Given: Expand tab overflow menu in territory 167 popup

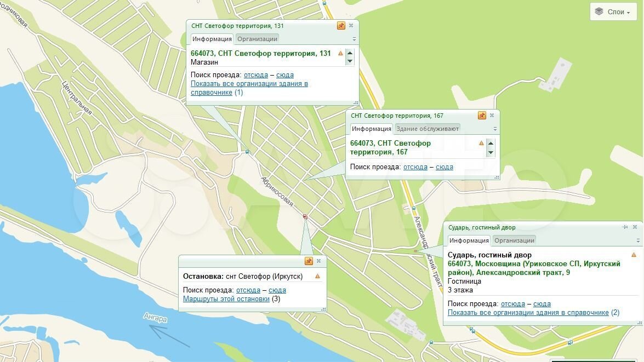Looking at the screenshot, I should pos(495,130).
